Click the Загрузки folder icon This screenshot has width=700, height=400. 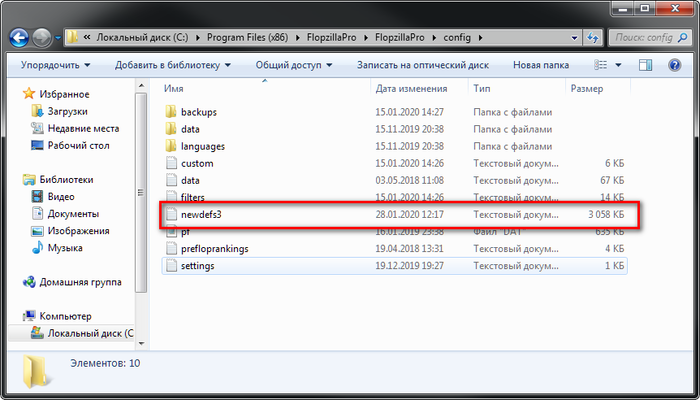pyautogui.click(x=37, y=111)
